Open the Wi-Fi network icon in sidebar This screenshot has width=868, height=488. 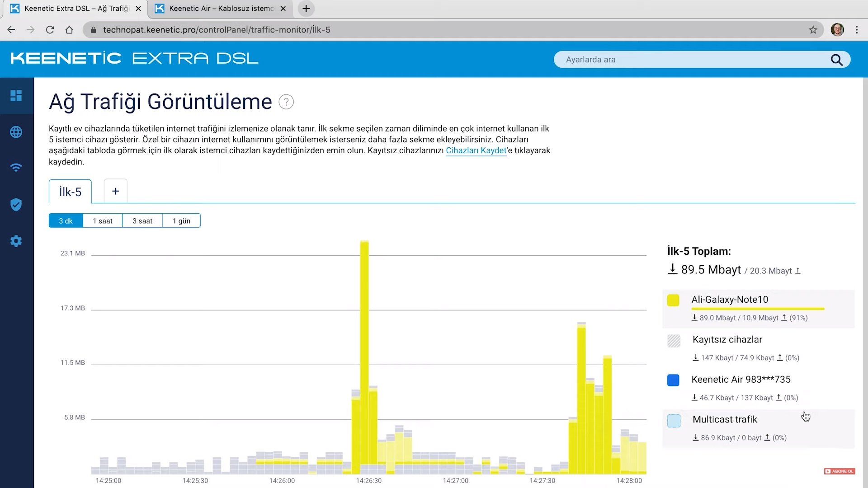(16, 168)
